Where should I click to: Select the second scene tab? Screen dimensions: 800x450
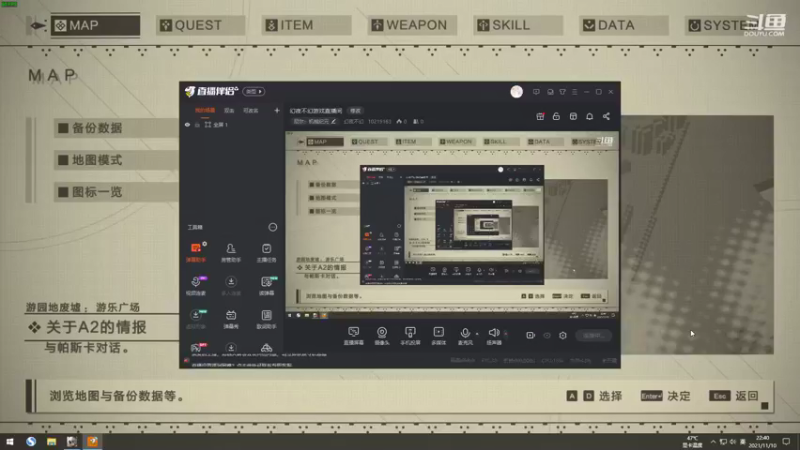(x=229, y=110)
